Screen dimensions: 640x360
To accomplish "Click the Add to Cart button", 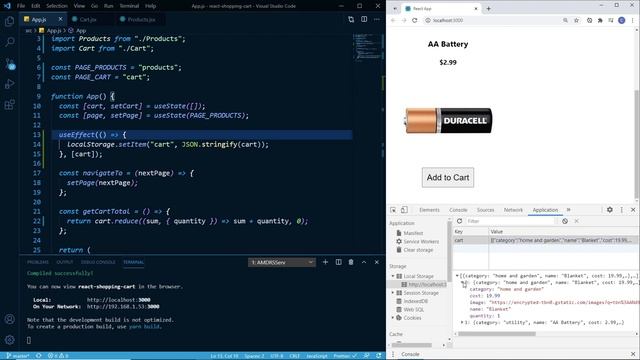I will (448, 178).
